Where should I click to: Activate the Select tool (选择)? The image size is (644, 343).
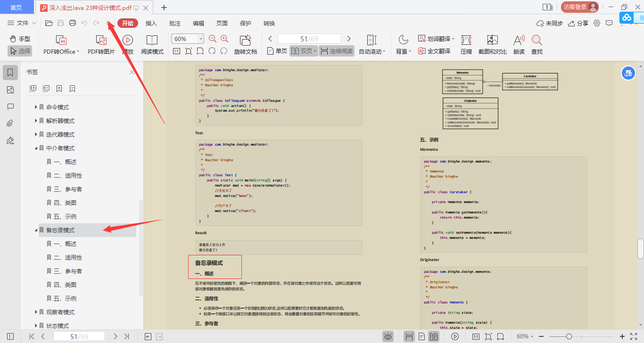tap(19, 51)
